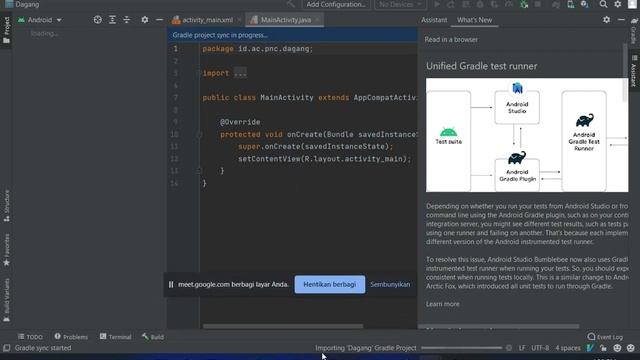
Task: Click Expand All in Project panel
Action: 112,20
